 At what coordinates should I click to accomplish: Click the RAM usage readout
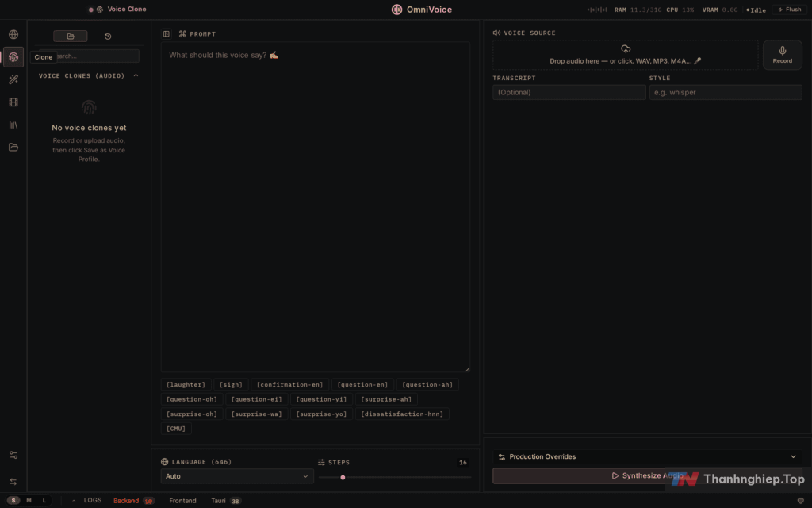[638, 10]
